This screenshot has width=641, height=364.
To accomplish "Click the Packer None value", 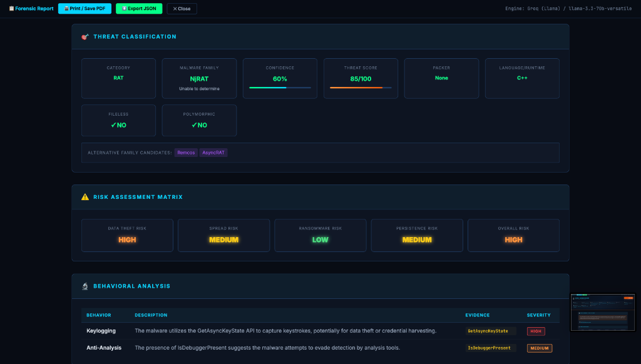I will point(441,78).
